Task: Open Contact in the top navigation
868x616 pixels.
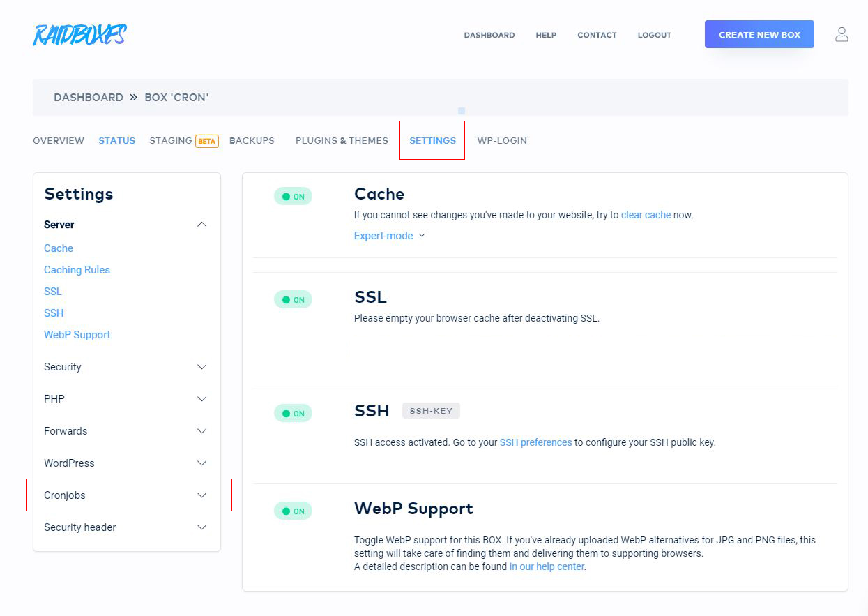Action: [x=597, y=35]
